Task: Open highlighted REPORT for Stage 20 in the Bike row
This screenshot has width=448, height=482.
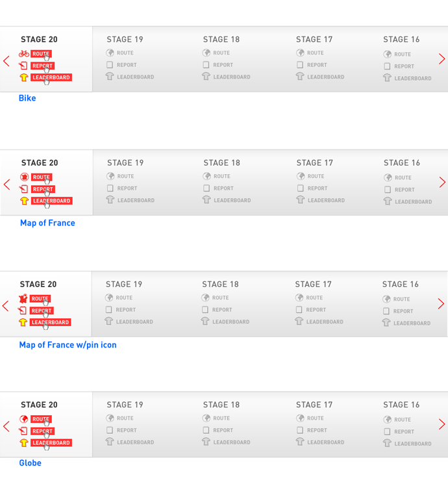Action: click(43, 66)
